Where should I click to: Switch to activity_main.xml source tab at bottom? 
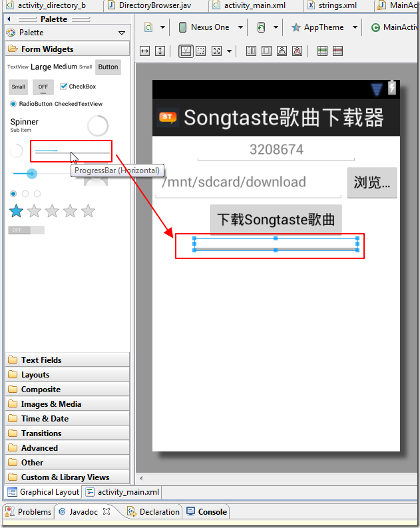[x=123, y=492]
